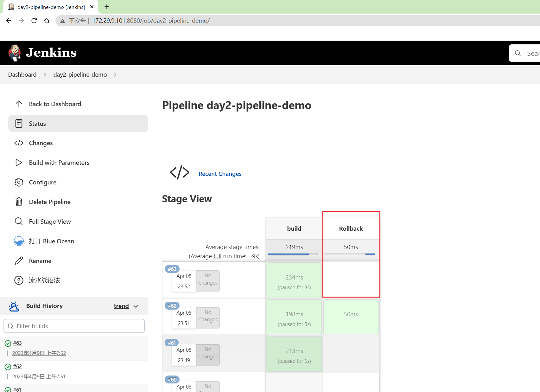Open build #63 in Build History
Image resolution: width=540 pixels, height=392 pixels.
pyautogui.click(x=17, y=343)
